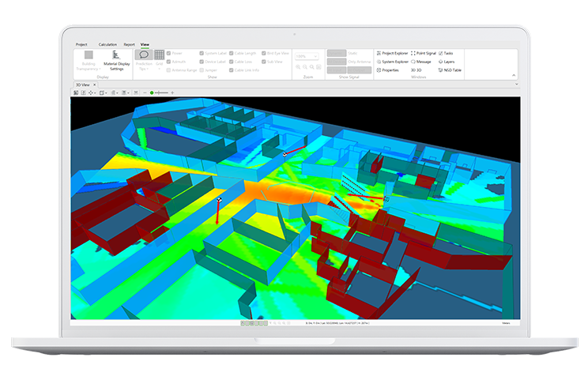
Task: Collapse the ribbon with the chevron
Action: tap(514, 75)
